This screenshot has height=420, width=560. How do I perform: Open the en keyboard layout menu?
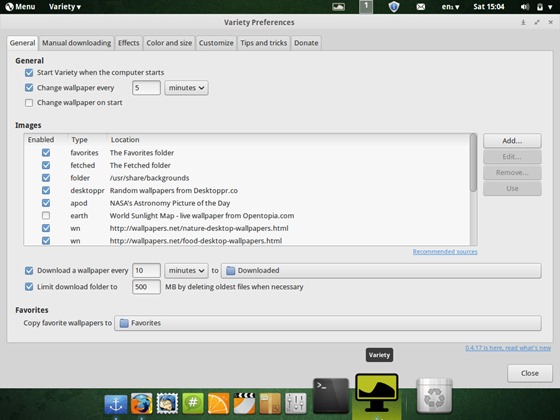[450, 7]
